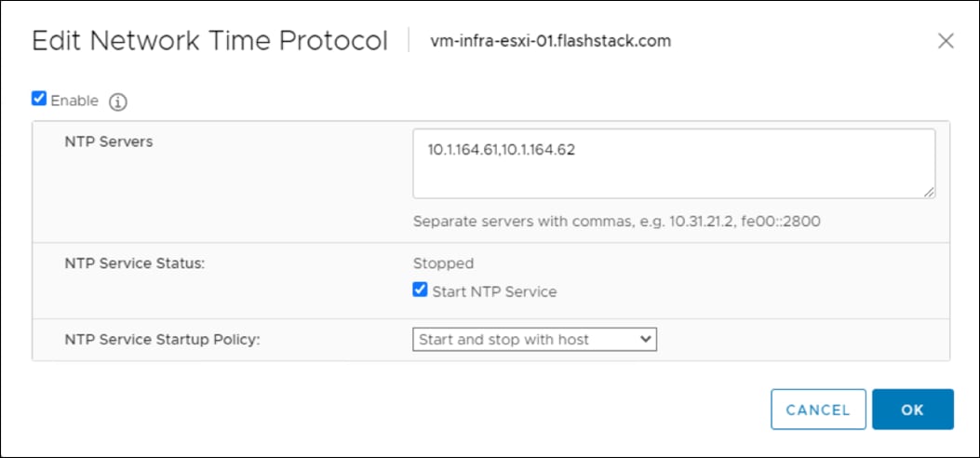Click the Enable label text
Viewport: 980px width, 458px height.
point(74,101)
